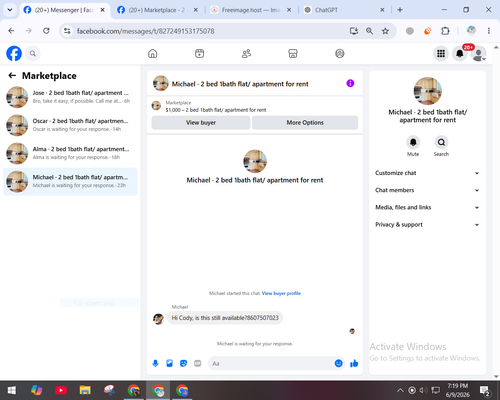Click the address bar URL
The height and width of the screenshot is (400, 500).
tap(145, 31)
